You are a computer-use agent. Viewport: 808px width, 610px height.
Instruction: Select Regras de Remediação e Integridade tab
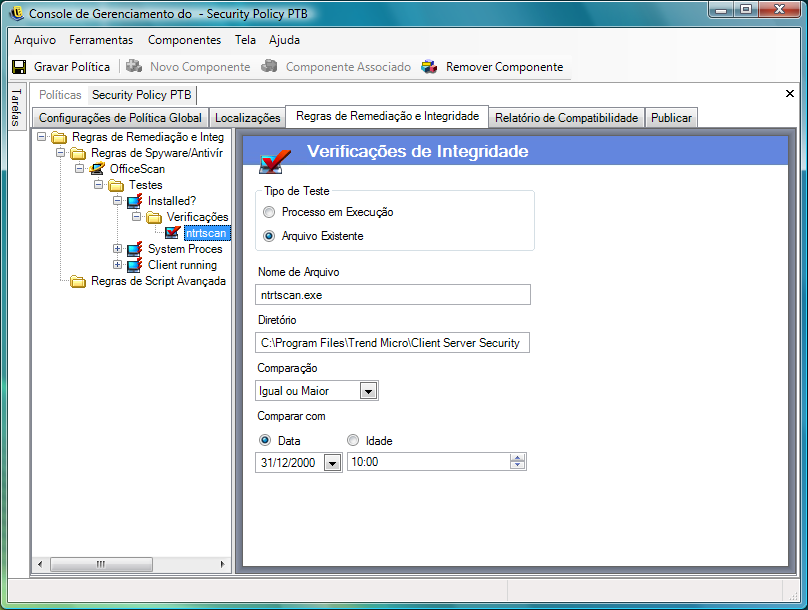tap(387, 116)
